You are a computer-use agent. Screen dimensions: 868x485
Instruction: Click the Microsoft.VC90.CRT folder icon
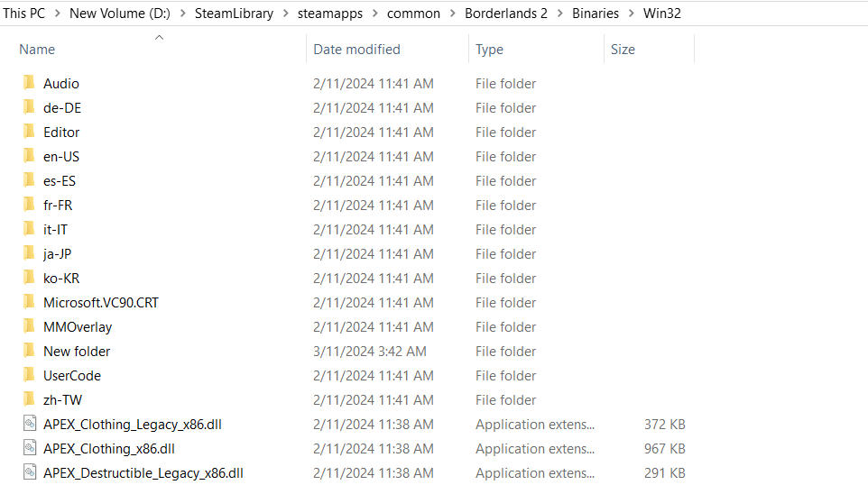click(x=30, y=302)
